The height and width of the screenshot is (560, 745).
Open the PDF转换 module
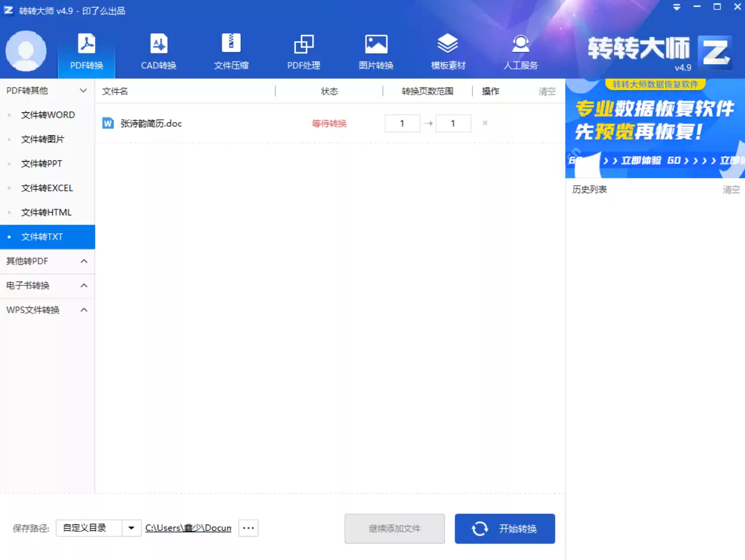tap(86, 52)
